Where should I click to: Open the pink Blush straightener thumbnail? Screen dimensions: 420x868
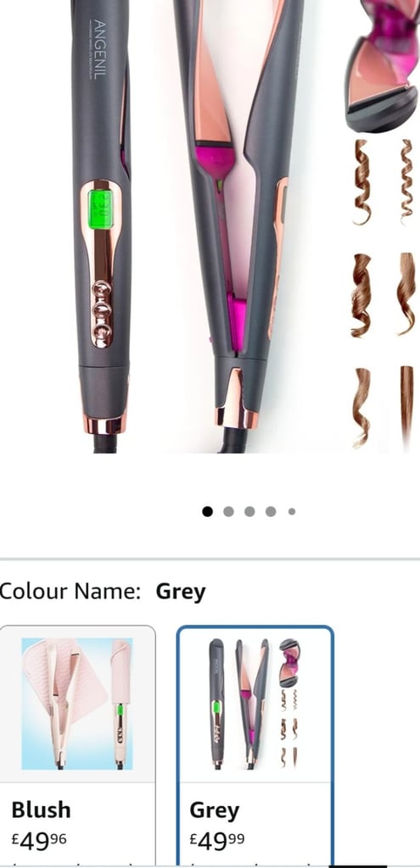[77, 704]
